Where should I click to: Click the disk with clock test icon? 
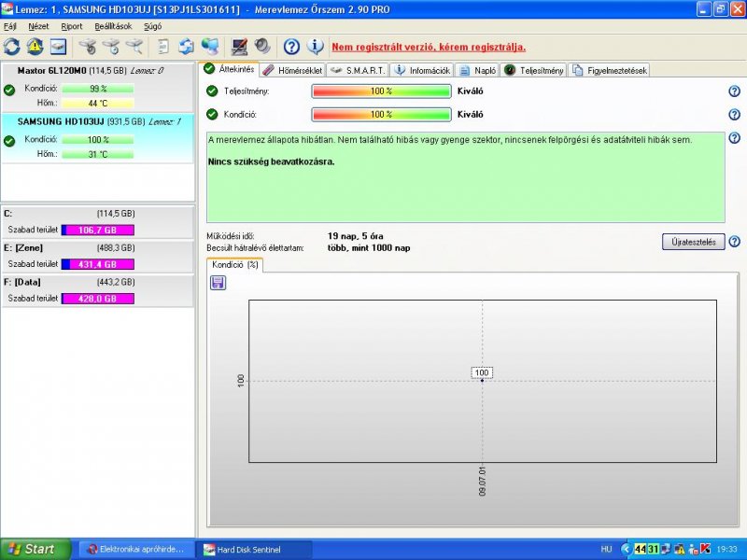click(111, 47)
